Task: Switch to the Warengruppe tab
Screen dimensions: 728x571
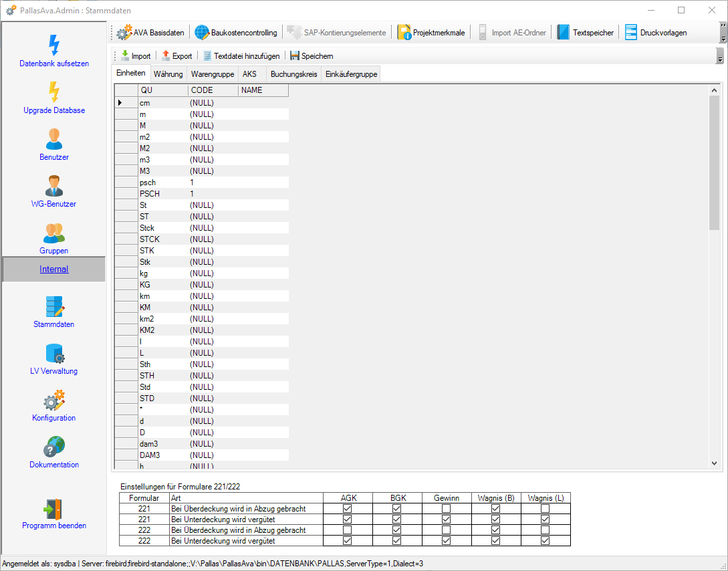Action: click(213, 74)
